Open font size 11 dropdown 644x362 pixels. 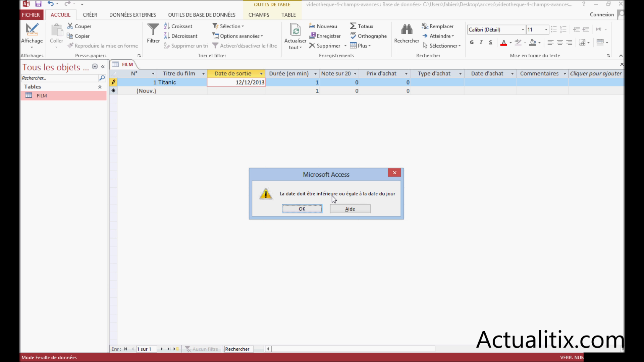pos(546,29)
